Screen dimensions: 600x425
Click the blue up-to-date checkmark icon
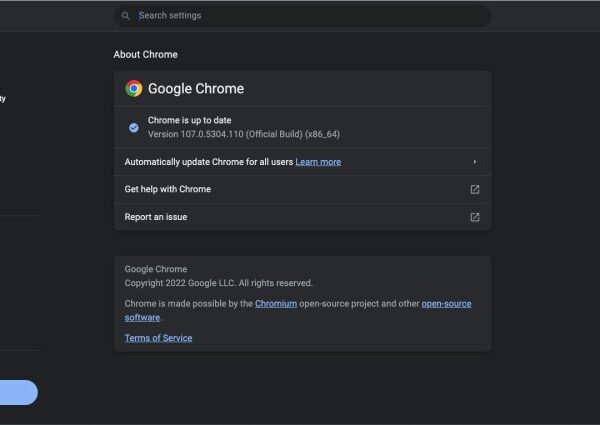pos(134,127)
